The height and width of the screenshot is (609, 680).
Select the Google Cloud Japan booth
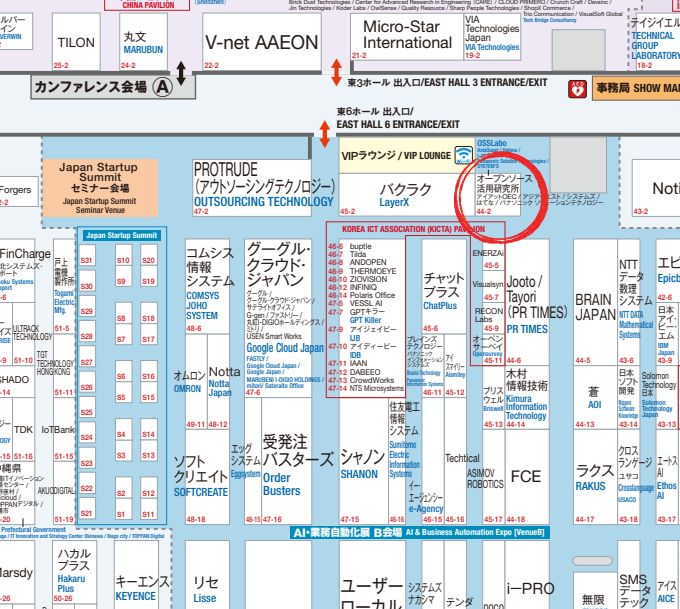[x=278, y=318]
